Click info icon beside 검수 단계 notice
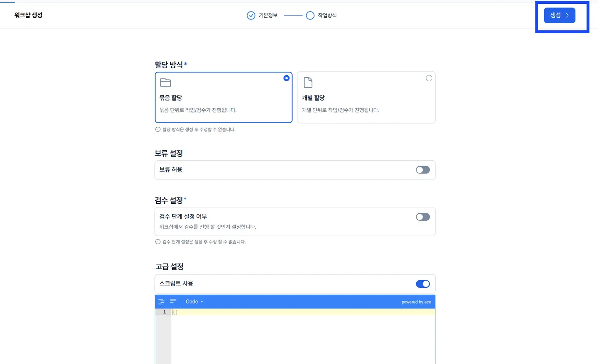 point(158,242)
